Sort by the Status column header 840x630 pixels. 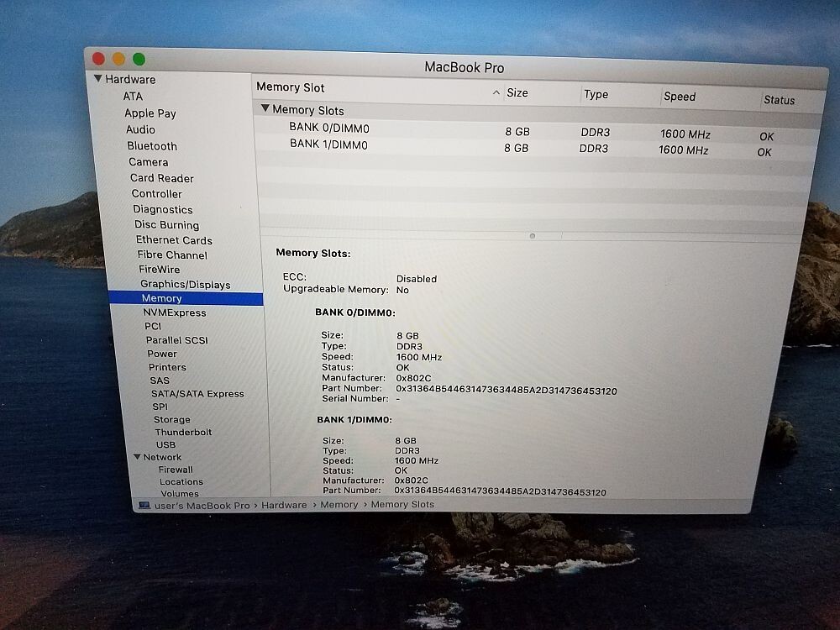point(779,100)
